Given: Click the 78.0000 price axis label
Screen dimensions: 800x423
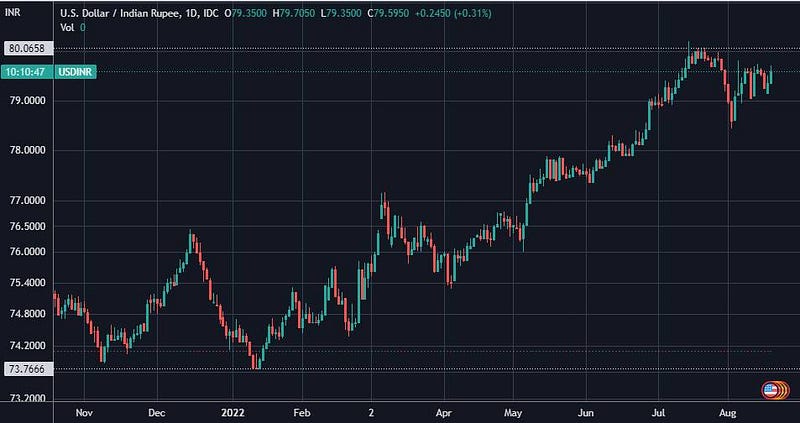Looking at the screenshot, I should pos(28,151).
